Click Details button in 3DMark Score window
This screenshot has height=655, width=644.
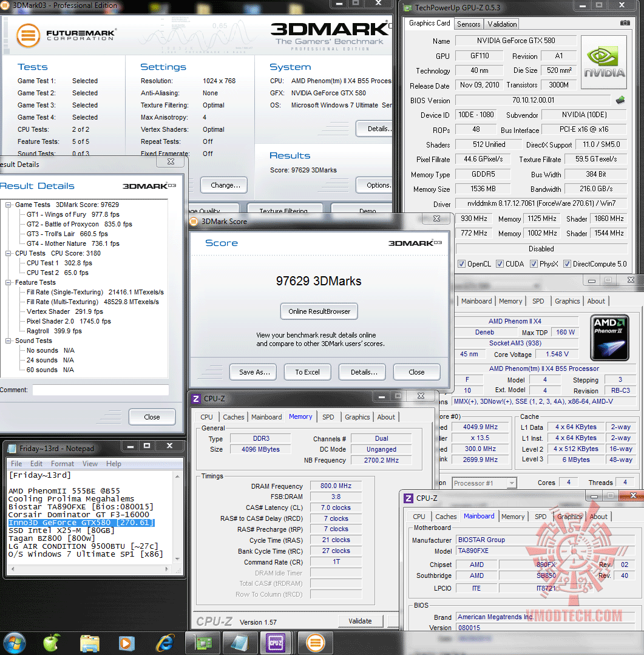pyautogui.click(x=362, y=372)
